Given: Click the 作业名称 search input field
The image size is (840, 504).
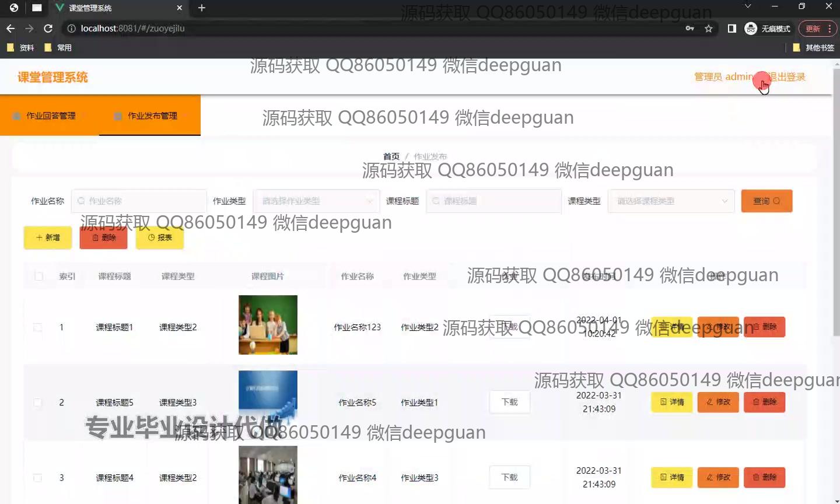Looking at the screenshot, I should [140, 201].
